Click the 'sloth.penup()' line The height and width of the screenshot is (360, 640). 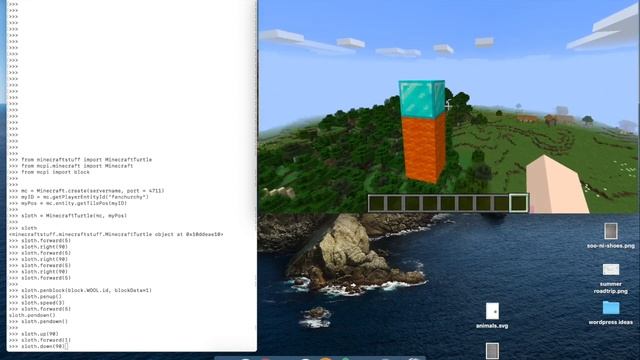click(42, 296)
